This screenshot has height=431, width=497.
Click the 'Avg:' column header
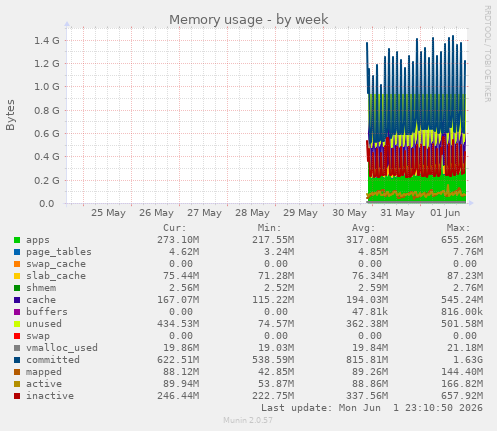[364, 228]
